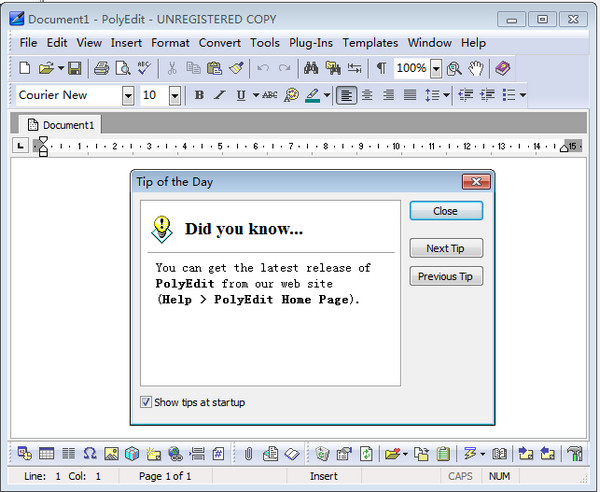The image size is (600, 492).
Task: Open the Courier New font dropdown
Action: pos(128,95)
